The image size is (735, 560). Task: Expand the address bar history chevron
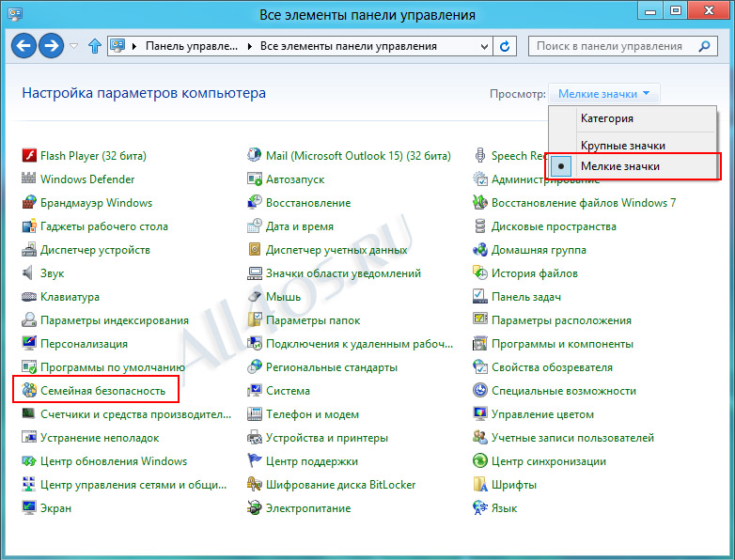[x=485, y=46]
